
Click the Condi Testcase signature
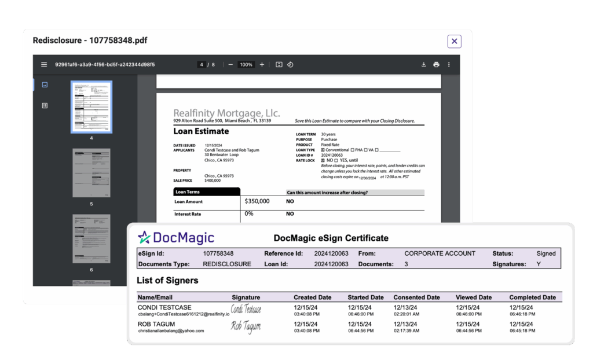(x=246, y=310)
